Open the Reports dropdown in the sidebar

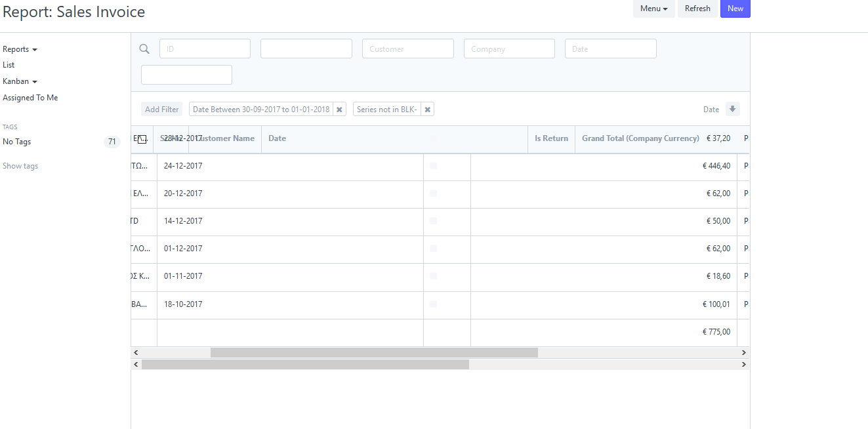[20, 49]
